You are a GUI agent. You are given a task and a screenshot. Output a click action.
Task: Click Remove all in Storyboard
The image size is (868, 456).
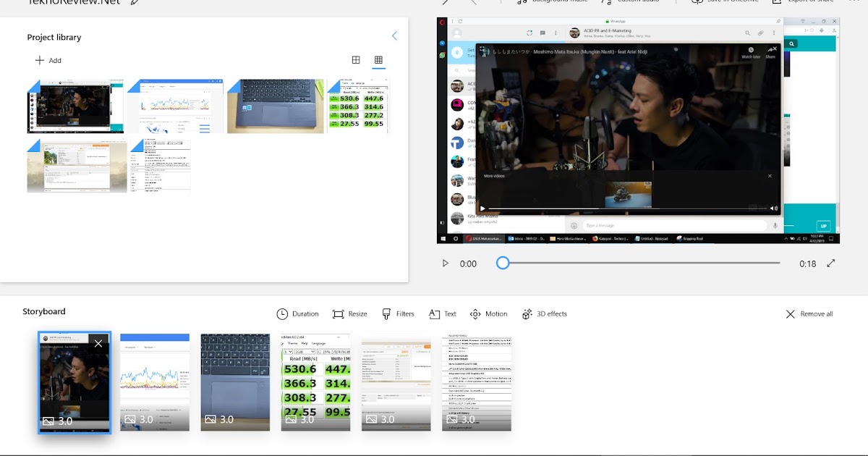pos(809,314)
